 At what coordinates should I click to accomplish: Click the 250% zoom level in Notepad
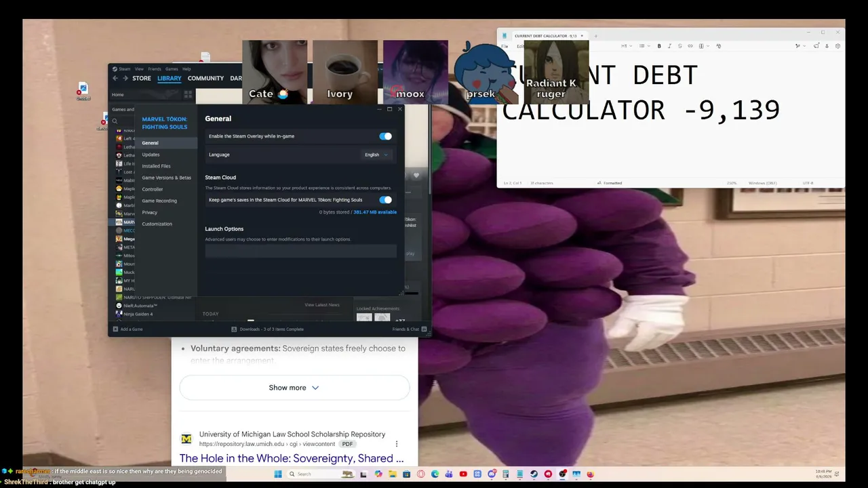(732, 183)
